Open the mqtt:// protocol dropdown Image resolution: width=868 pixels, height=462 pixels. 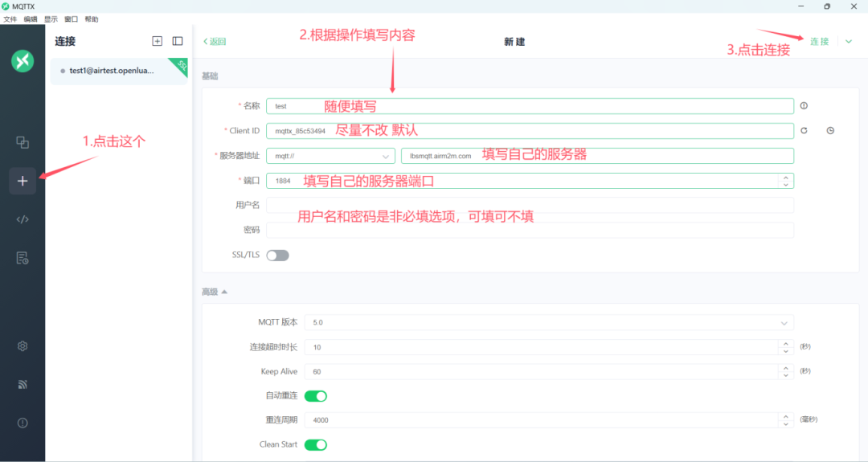coord(330,156)
